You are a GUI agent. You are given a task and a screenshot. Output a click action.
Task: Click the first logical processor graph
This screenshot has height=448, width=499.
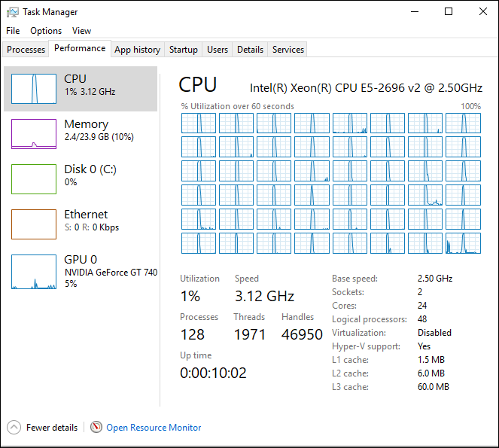tap(199, 123)
